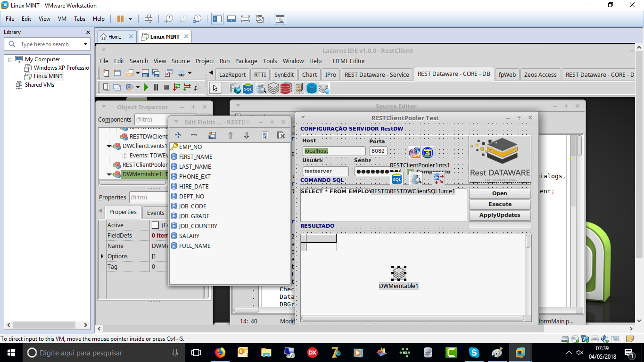The image size is (644, 362).
Task: Open the Lazarus Project menu
Action: (205, 61)
